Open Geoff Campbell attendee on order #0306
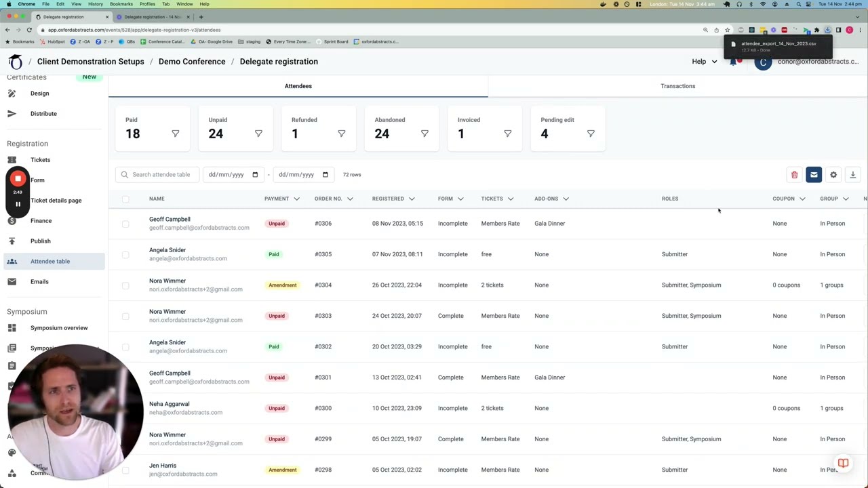868x488 pixels. tap(170, 220)
